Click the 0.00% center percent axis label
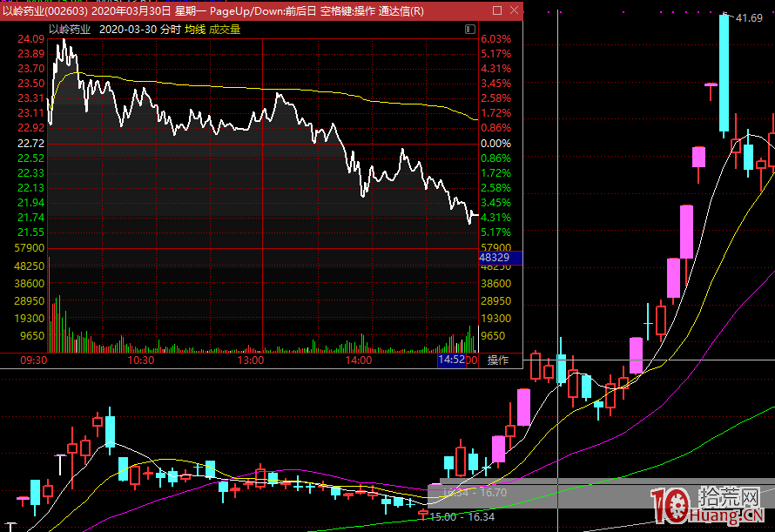This screenshot has width=775, height=532. (x=495, y=143)
